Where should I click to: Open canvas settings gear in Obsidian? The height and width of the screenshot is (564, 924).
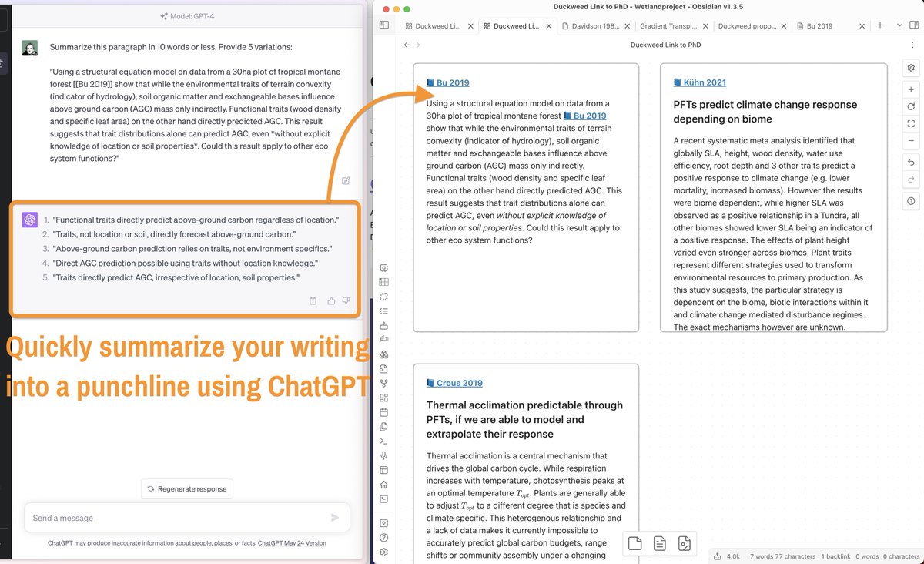click(911, 68)
